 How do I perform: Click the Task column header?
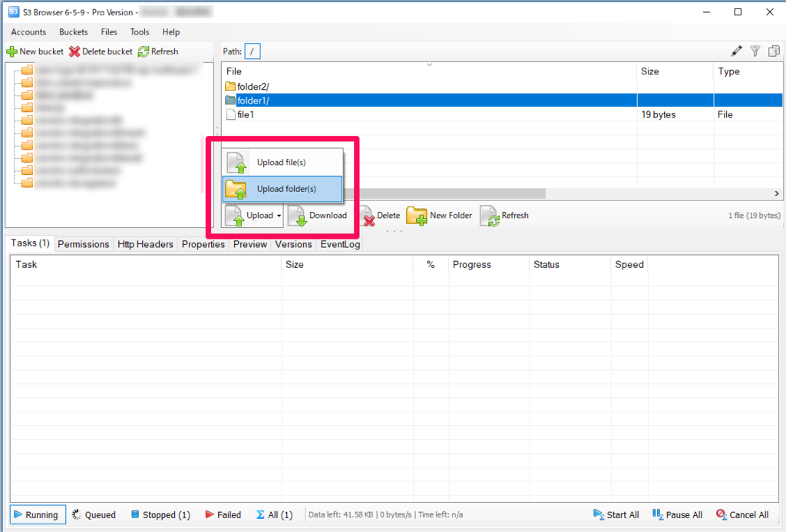[x=146, y=264]
